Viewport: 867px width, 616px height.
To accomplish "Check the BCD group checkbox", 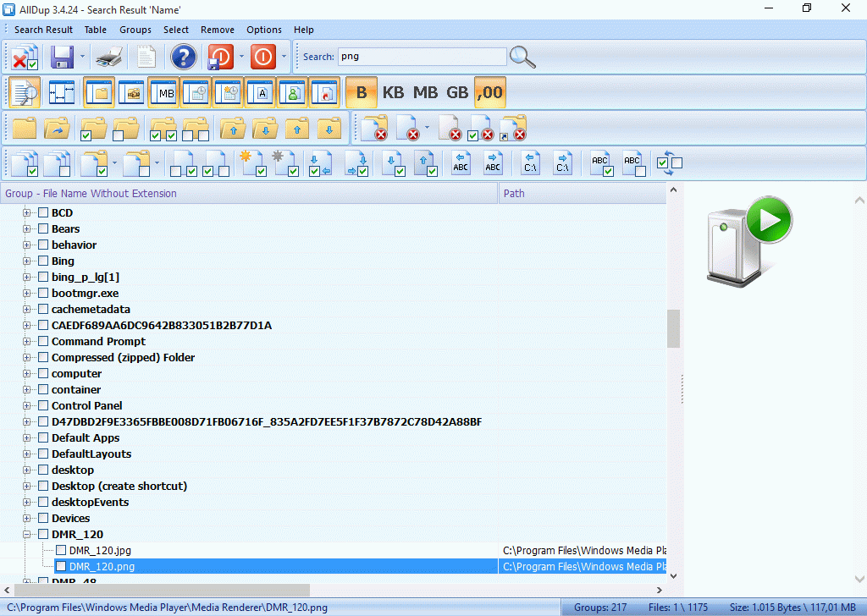I will pyautogui.click(x=43, y=212).
